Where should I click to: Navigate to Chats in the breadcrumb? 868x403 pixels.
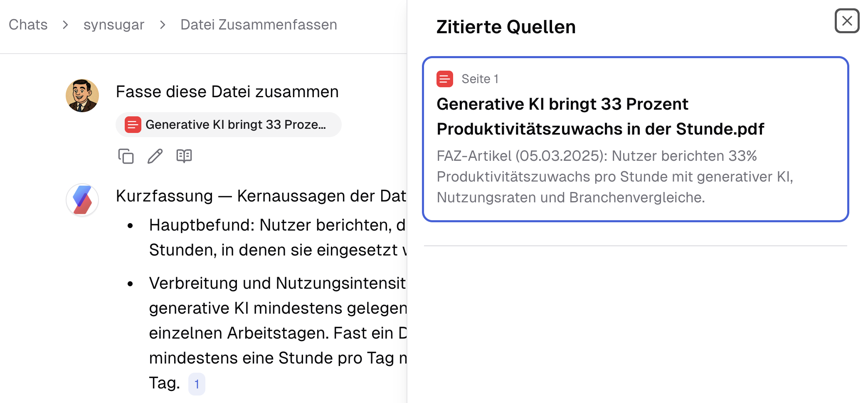tap(28, 25)
